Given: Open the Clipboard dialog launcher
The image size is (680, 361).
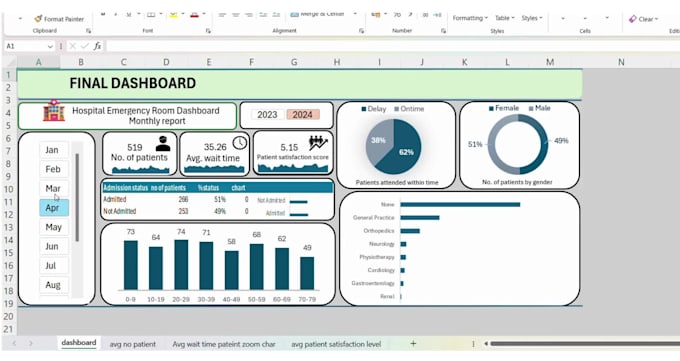Looking at the screenshot, I should coord(88,31).
